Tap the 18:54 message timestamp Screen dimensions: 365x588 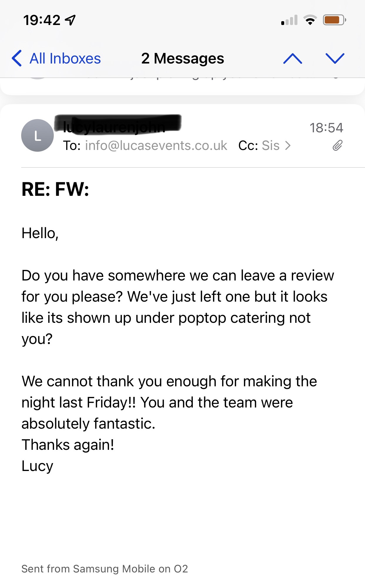tap(326, 128)
